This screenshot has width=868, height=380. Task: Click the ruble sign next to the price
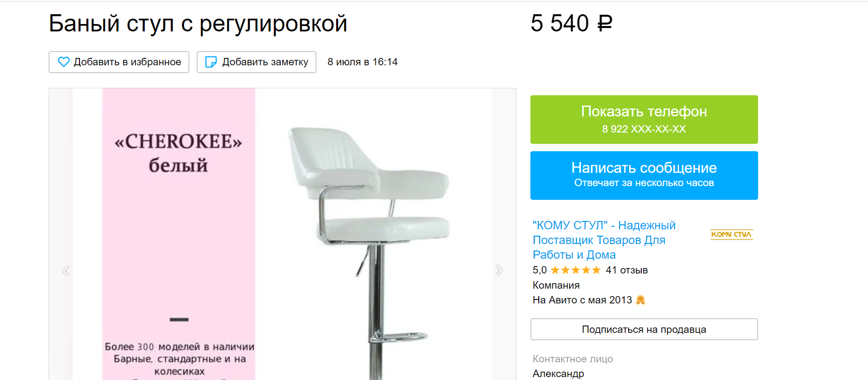tap(605, 23)
